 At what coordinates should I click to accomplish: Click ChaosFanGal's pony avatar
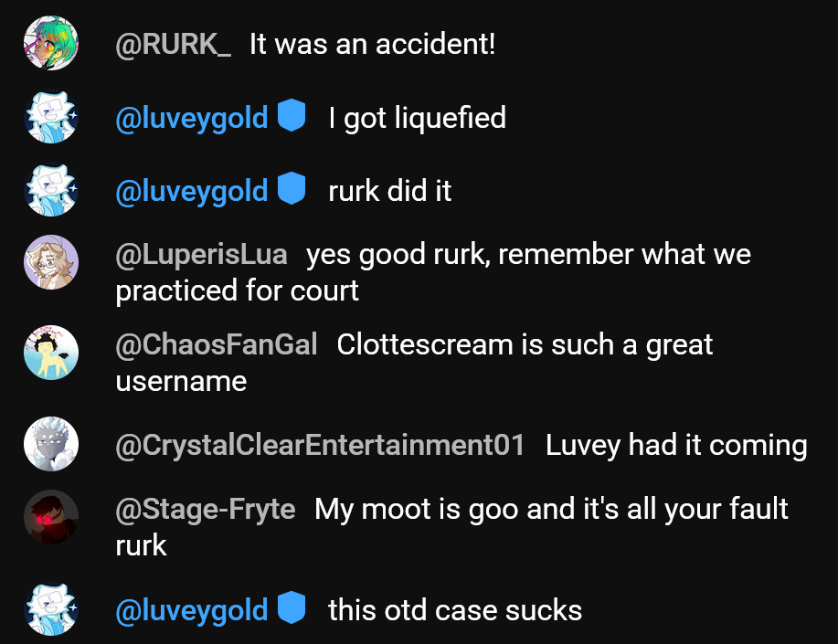(x=51, y=353)
